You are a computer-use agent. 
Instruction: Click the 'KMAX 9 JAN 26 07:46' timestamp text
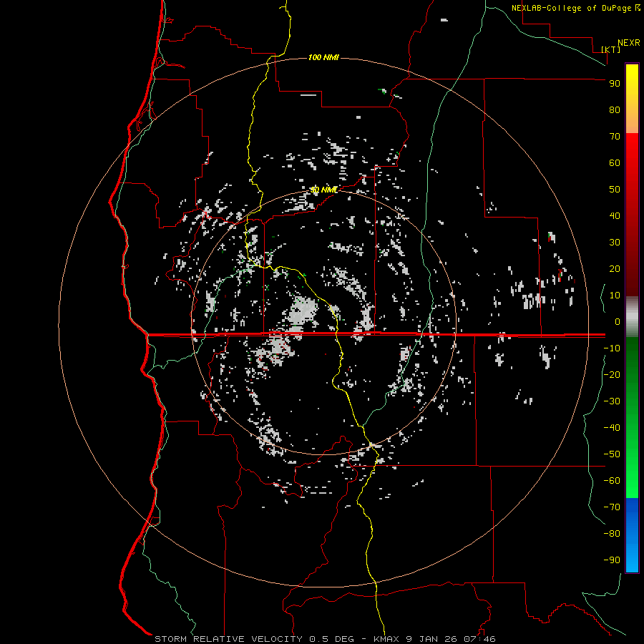pos(434,639)
